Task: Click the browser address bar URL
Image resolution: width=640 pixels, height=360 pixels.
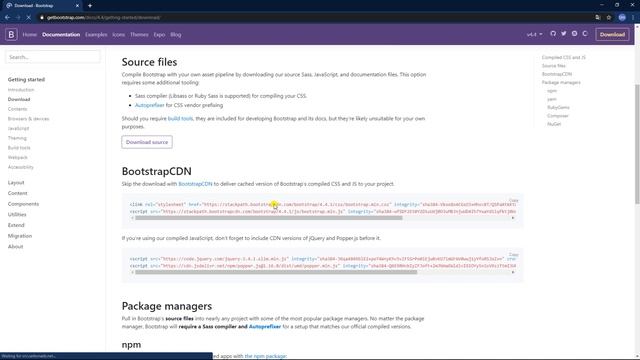Action: coord(104,18)
